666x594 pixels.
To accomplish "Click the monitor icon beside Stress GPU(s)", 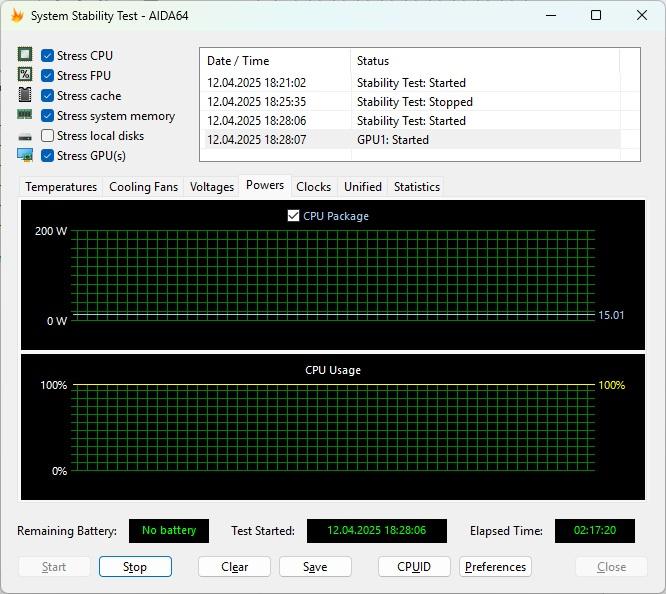I will pyautogui.click(x=25, y=156).
